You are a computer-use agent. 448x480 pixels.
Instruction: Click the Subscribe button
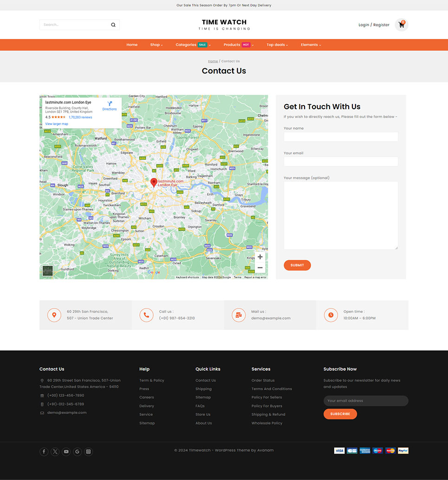340,414
